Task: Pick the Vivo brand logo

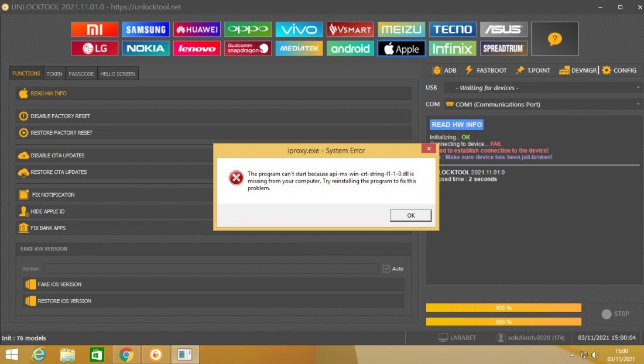Action: (299, 29)
